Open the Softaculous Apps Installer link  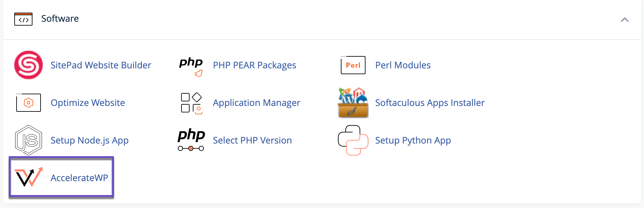point(429,103)
